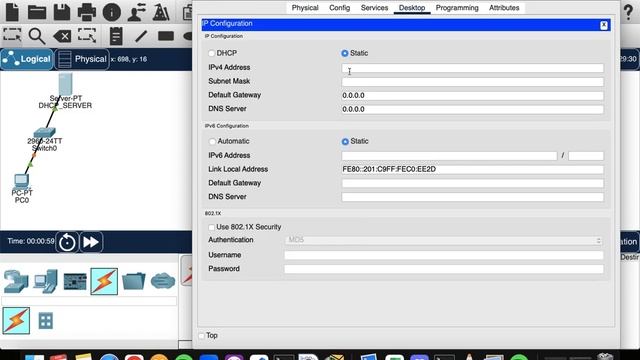640x360 pixels.
Task: Choose the Inspect magnifier tool
Action: coord(37,36)
